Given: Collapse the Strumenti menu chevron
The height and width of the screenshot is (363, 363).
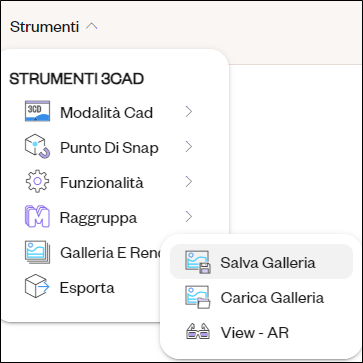Looking at the screenshot, I should click(x=92, y=26).
